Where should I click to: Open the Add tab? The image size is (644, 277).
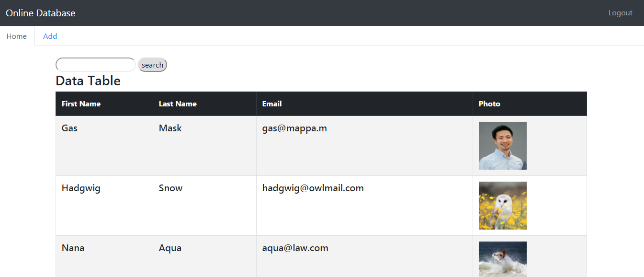coord(50,36)
